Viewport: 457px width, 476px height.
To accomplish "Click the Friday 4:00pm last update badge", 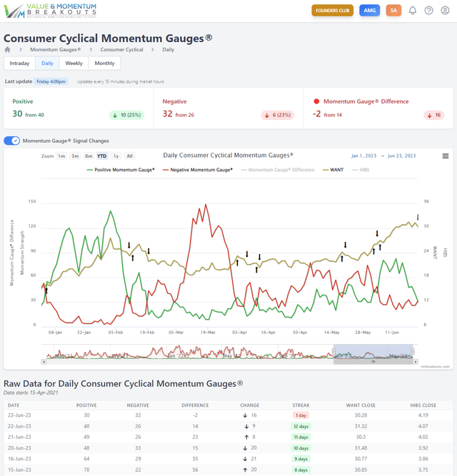I will (51, 81).
